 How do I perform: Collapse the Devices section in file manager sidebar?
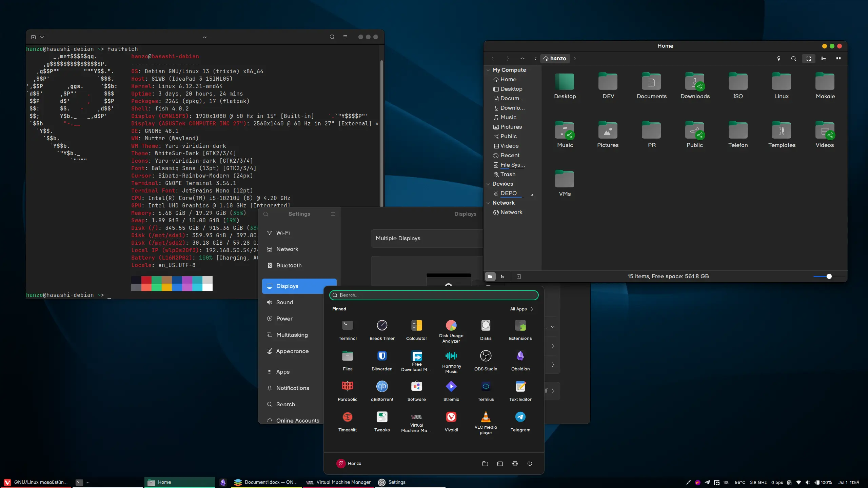point(488,184)
